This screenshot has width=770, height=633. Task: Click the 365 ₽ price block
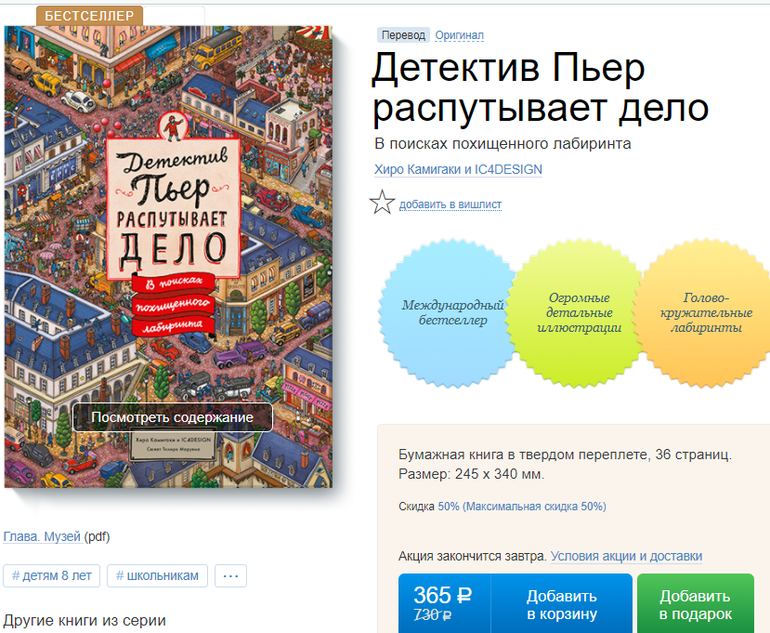444,605
